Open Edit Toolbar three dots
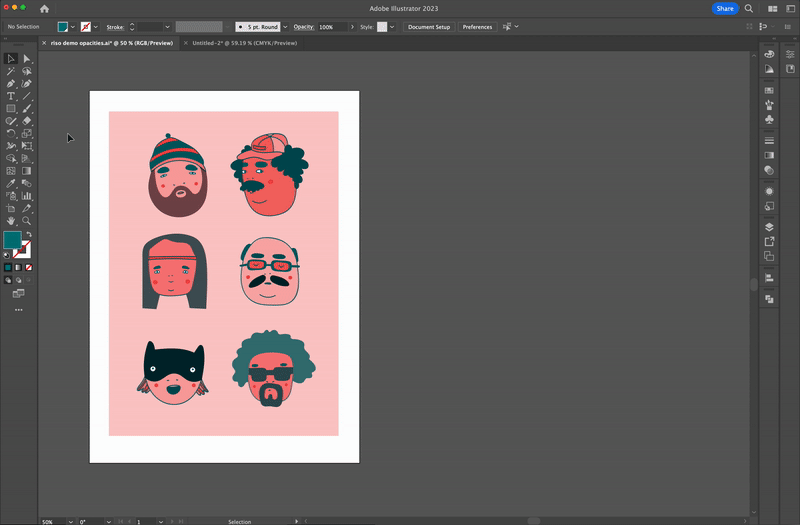Screen dimensions: 800x525 (x=18, y=310)
